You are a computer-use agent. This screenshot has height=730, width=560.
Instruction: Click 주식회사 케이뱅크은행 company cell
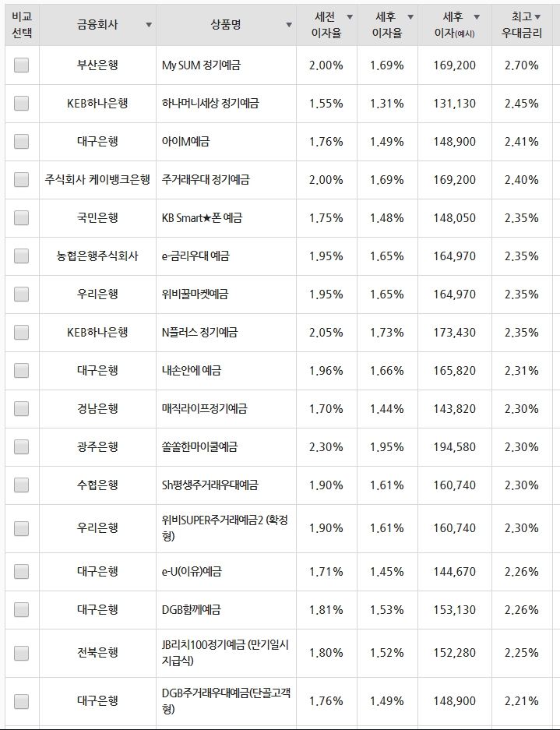tap(97, 180)
